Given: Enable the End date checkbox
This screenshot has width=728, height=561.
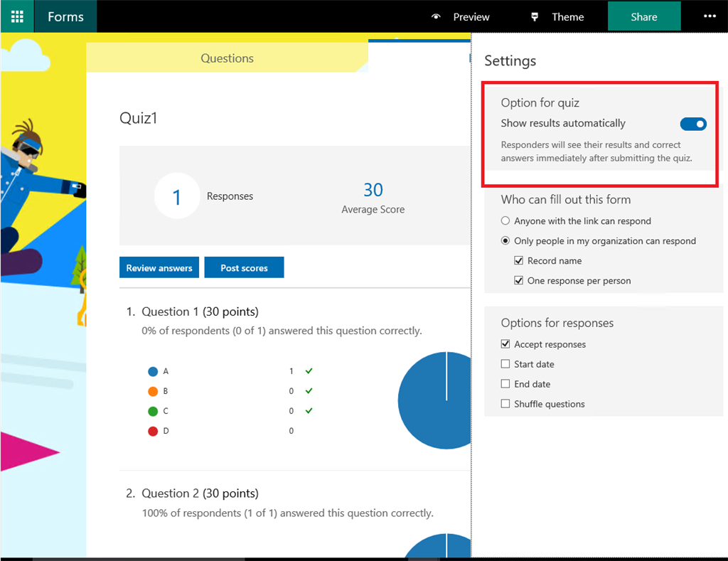Looking at the screenshot, I should pos(505,383).
